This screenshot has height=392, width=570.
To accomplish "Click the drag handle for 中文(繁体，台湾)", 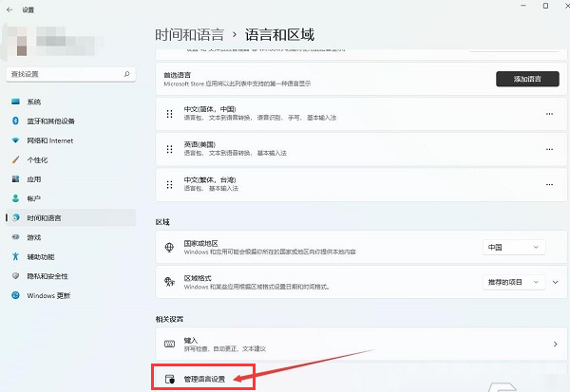I will pos(169,184).
